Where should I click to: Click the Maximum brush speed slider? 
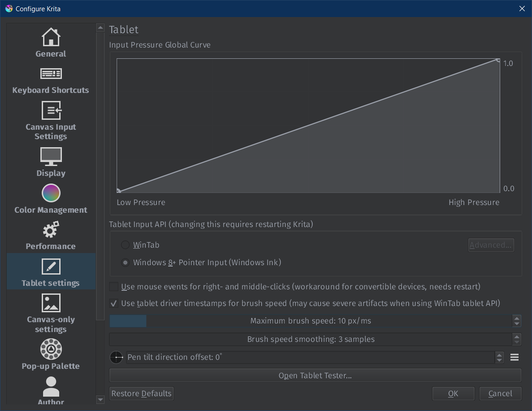point(310,321)
